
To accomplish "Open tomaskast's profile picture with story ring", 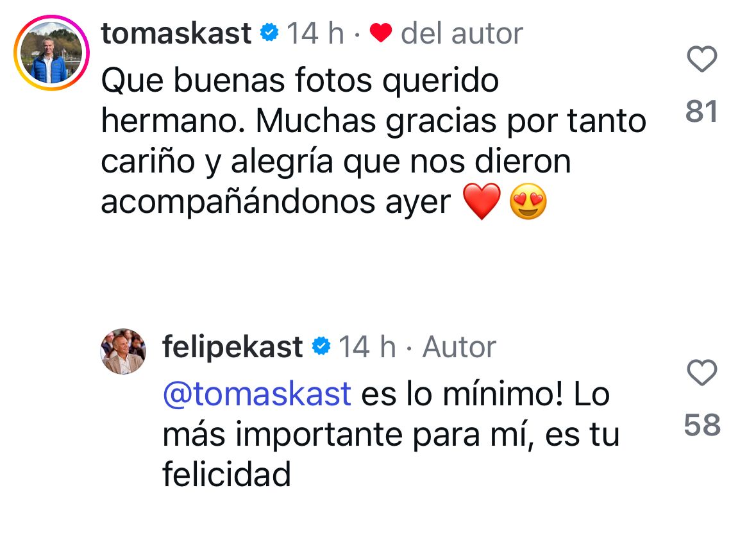I will tap(52, 52).
